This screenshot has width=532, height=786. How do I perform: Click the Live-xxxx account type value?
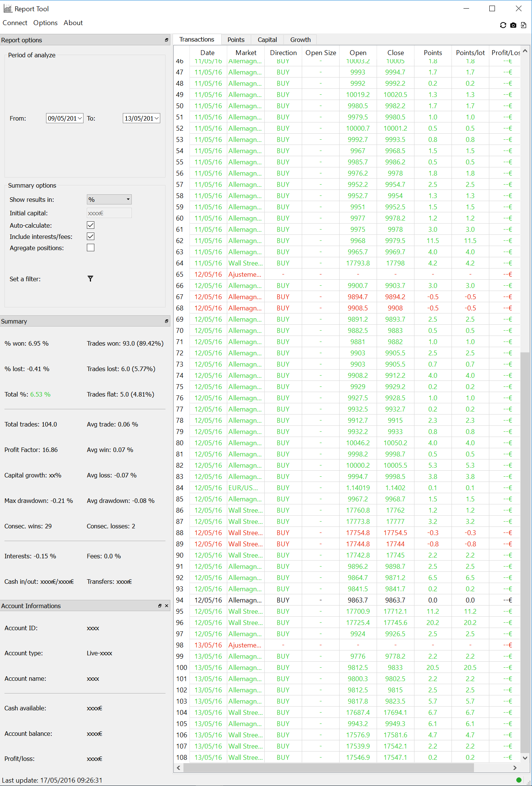pos(100,653)
